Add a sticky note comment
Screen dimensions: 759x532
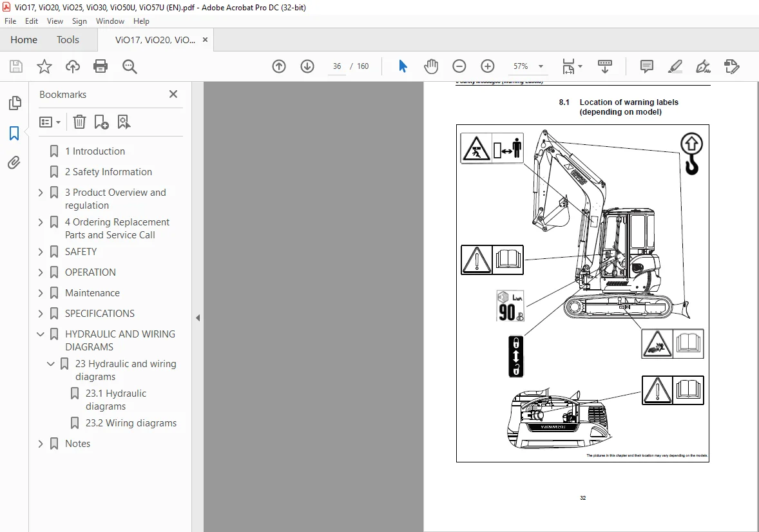coord(647,66)
